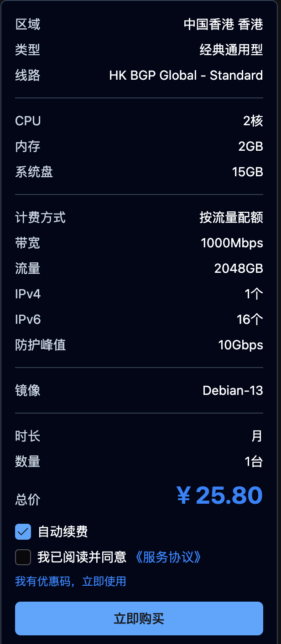Click the HK BGP Global - Standard value
This screenshot has width=281, height=644.
(x=186, y=75)
